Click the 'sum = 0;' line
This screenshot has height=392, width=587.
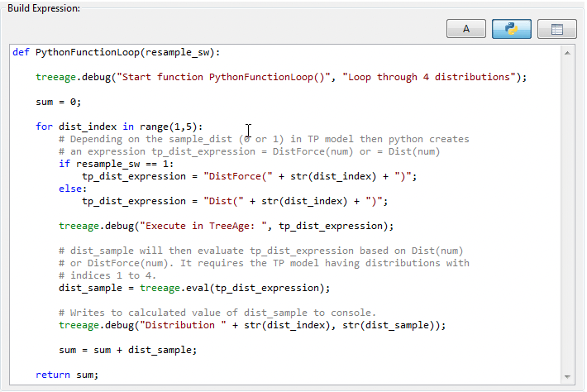(x=59, y=102)
